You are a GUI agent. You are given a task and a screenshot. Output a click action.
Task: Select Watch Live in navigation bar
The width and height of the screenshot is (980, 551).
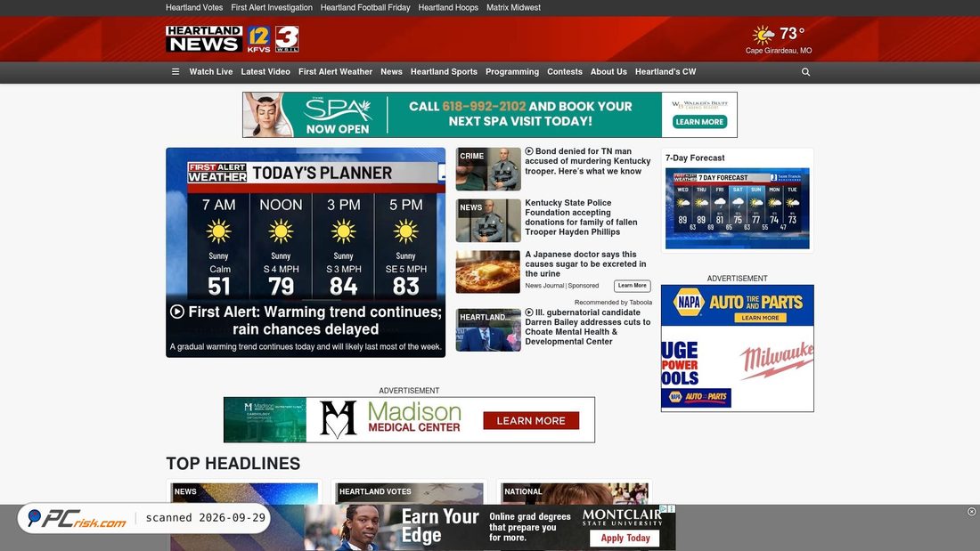(x=211, y=72)
